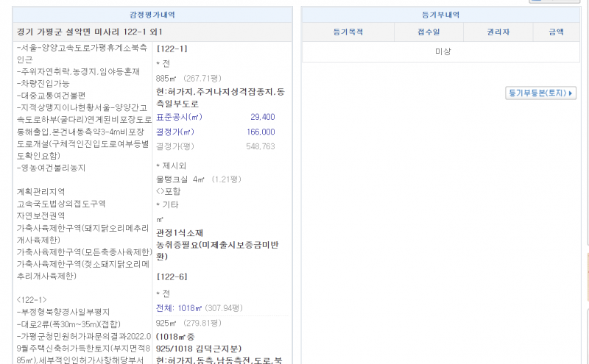Viewport: 589px width, 364px height.
Task: Click the 금액 column header
Action: click(x=555, y=32)
